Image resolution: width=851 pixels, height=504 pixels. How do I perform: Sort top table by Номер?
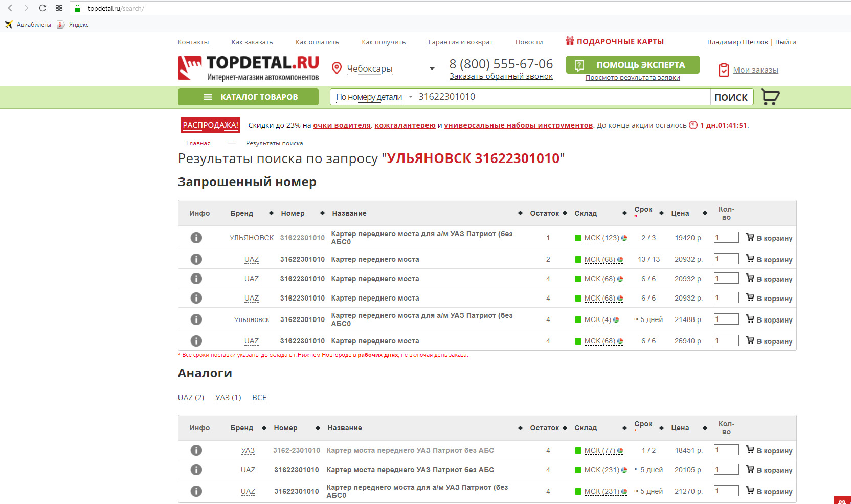point(322,213)
